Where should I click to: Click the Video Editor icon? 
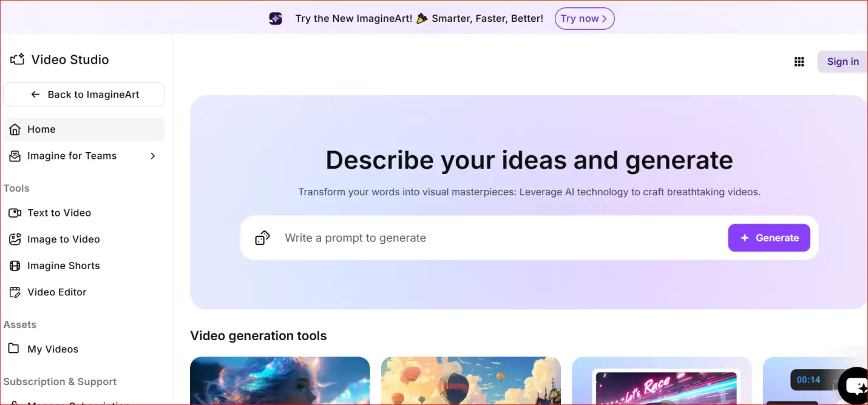(x=15, y=292)
